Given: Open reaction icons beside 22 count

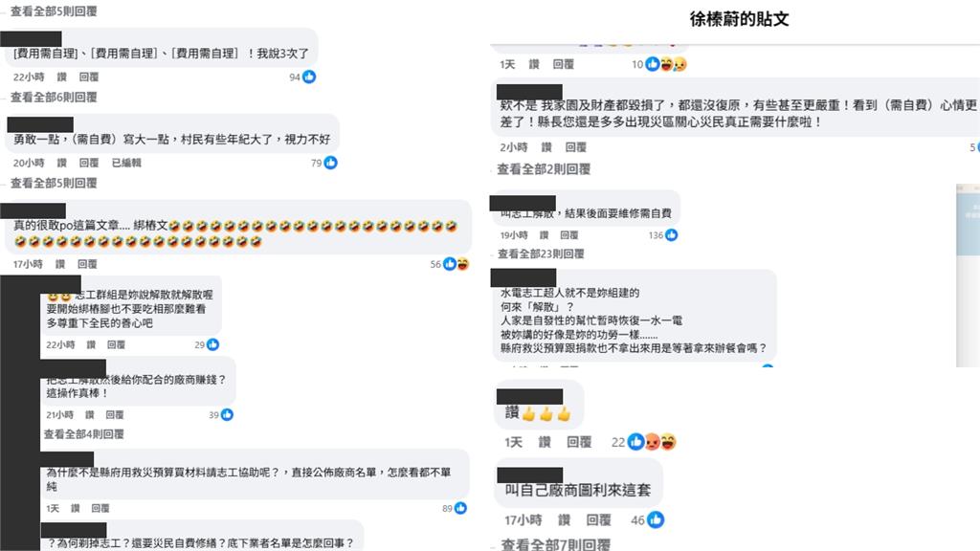Looking at the screenshot, I should (652, 442).
